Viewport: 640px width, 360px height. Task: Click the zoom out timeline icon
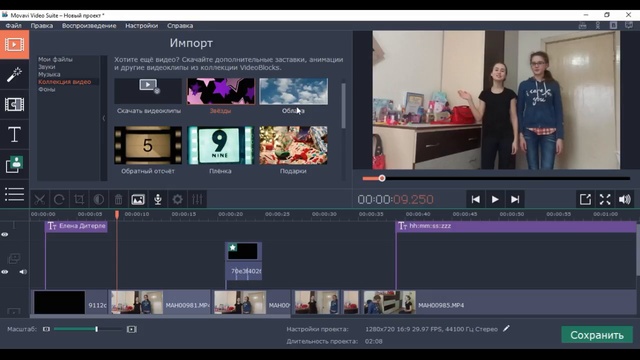tap(46, 329)
